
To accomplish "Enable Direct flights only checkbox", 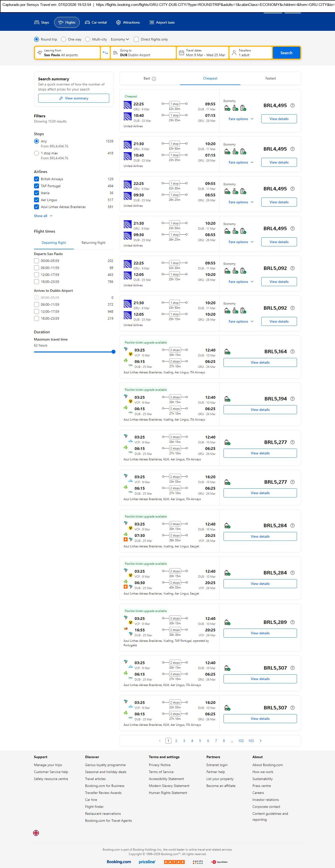I will [136, 40].
